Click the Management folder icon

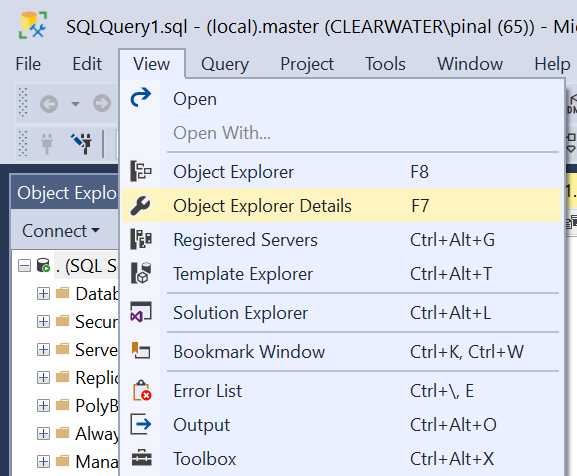click(x=63, y=461)
